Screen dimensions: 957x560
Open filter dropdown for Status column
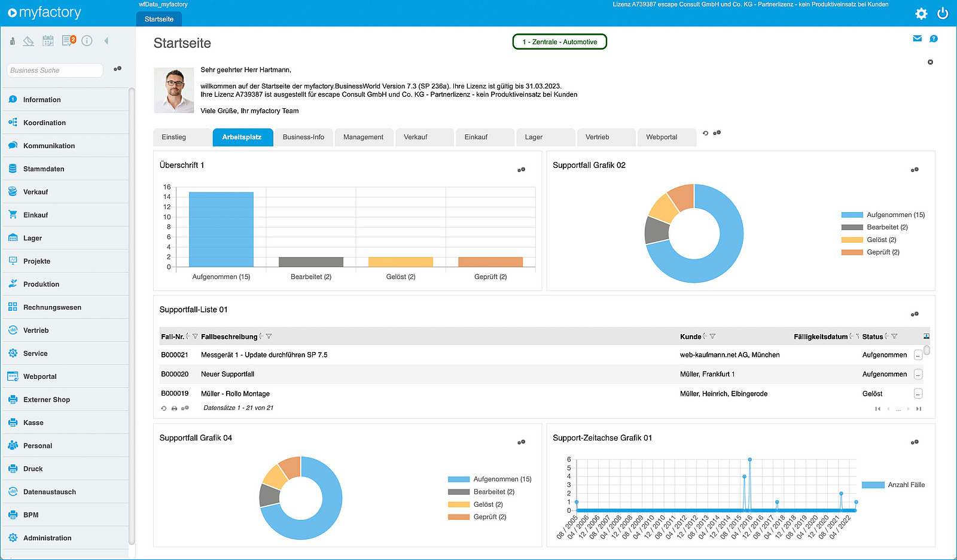894,336
